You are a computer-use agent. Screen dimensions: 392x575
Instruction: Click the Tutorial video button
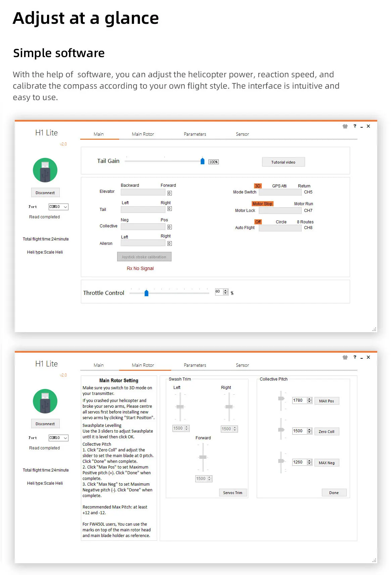coord(284,162)
